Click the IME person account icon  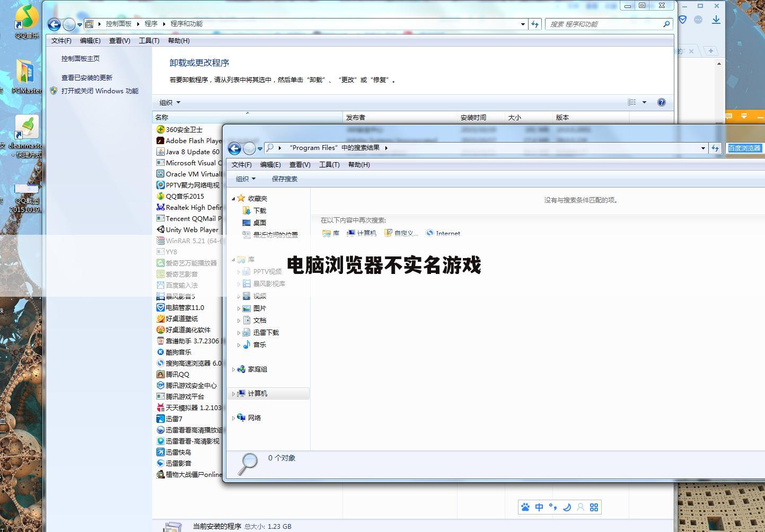pyautogui.click(x=581, y=507)
